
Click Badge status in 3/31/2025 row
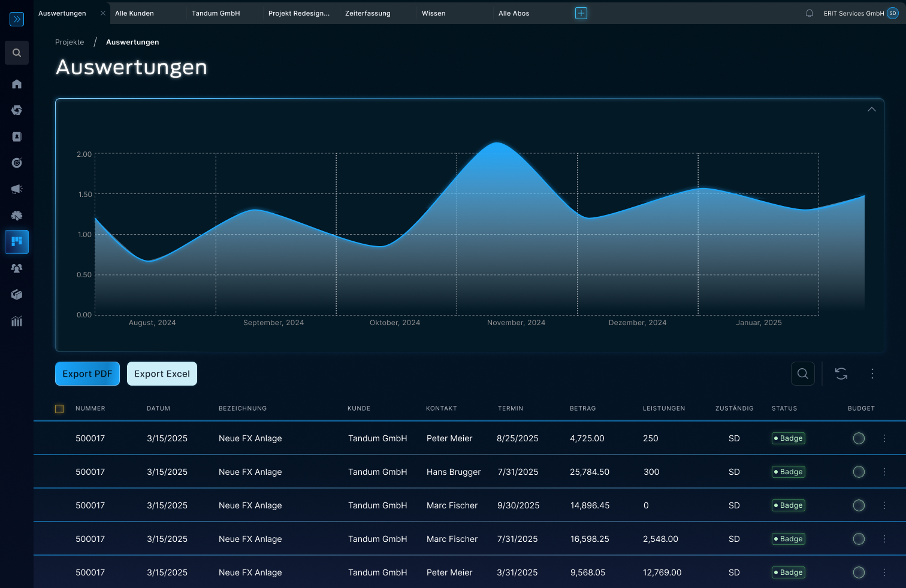click(789, 572)
